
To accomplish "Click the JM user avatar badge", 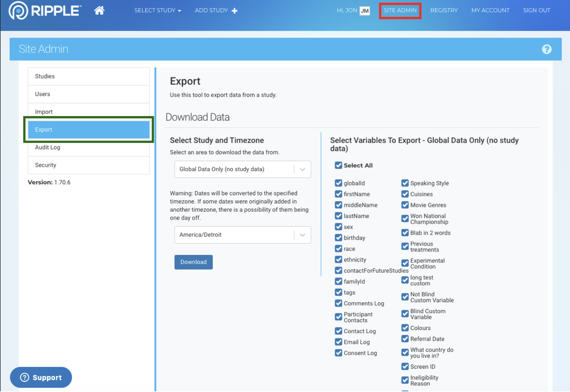I will tap(364, 11).
